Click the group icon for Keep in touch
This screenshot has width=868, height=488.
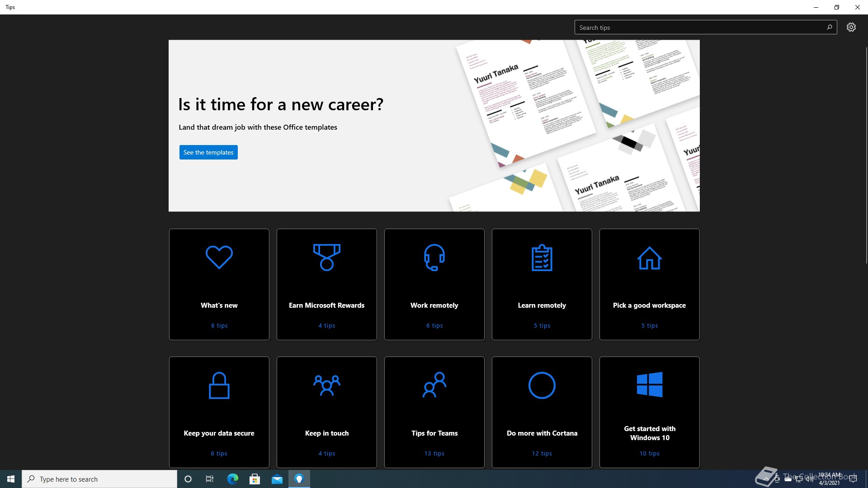coord(326,385)
